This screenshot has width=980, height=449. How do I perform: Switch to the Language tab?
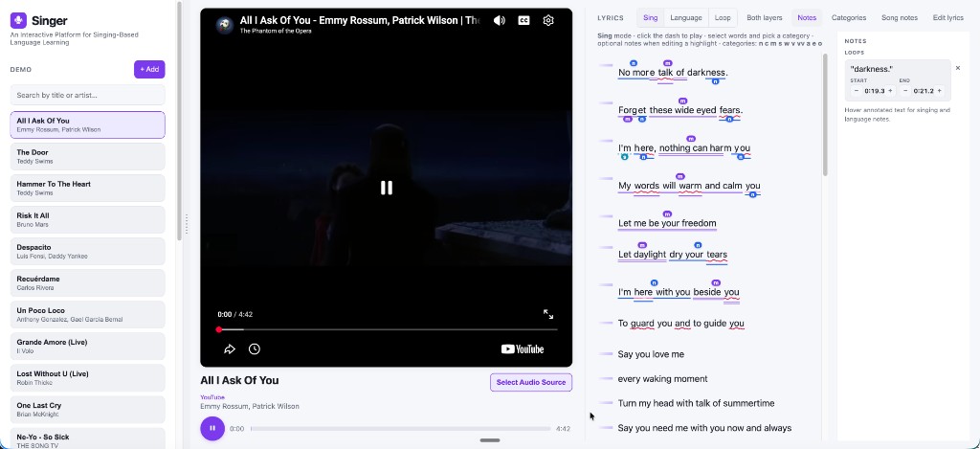click(x=685, y=17)
